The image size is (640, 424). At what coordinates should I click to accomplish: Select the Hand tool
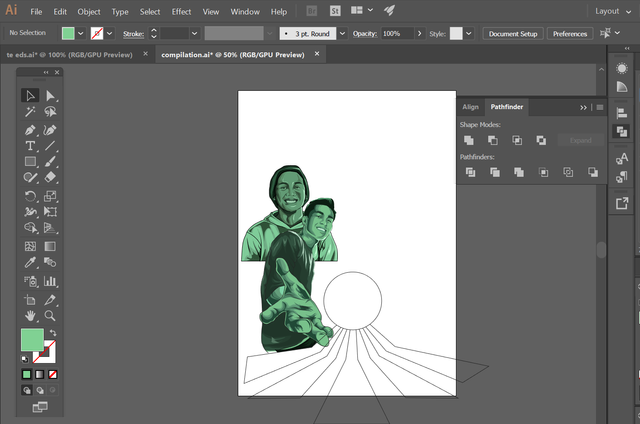[x=30, y=315]
